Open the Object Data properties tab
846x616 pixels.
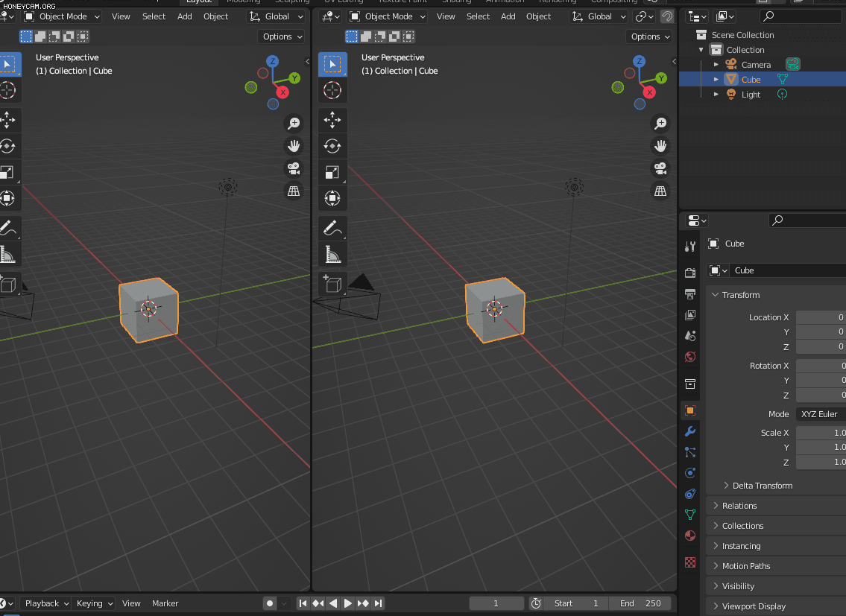(x=690, y=515)
